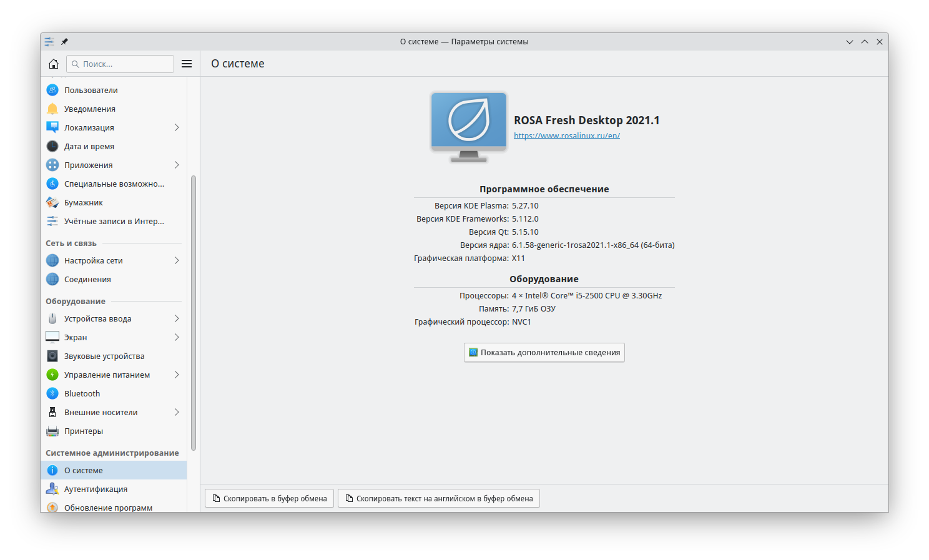Image resolution: width=929 pixels, height=560 pixels.
Task: Open the Бумажник wallet icon
Action: (52, 202)
